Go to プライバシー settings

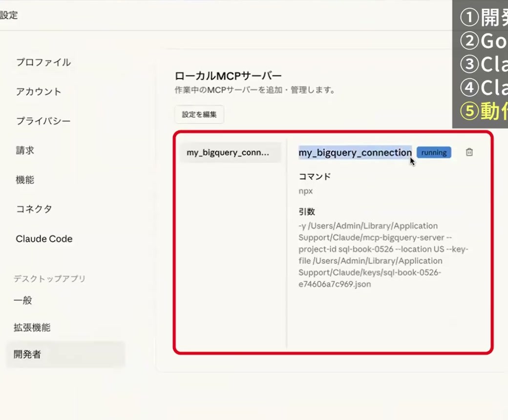[43, 121]
